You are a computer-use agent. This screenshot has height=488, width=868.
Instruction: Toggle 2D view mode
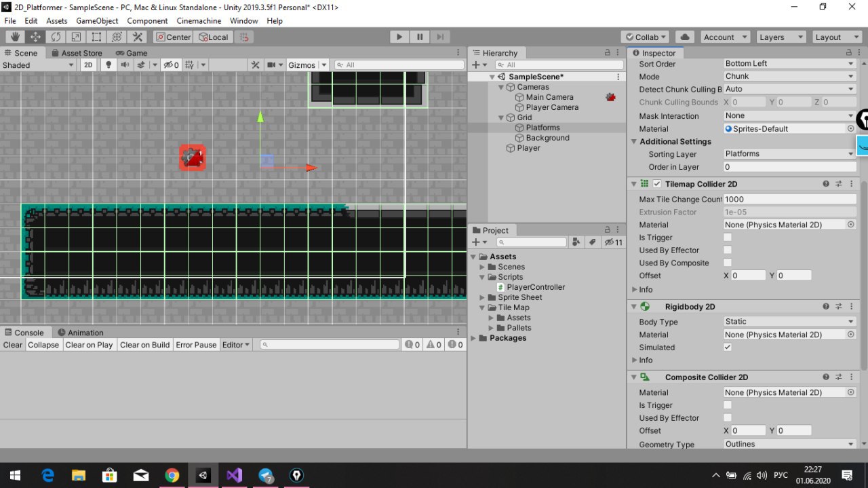(x=88, y=65)
